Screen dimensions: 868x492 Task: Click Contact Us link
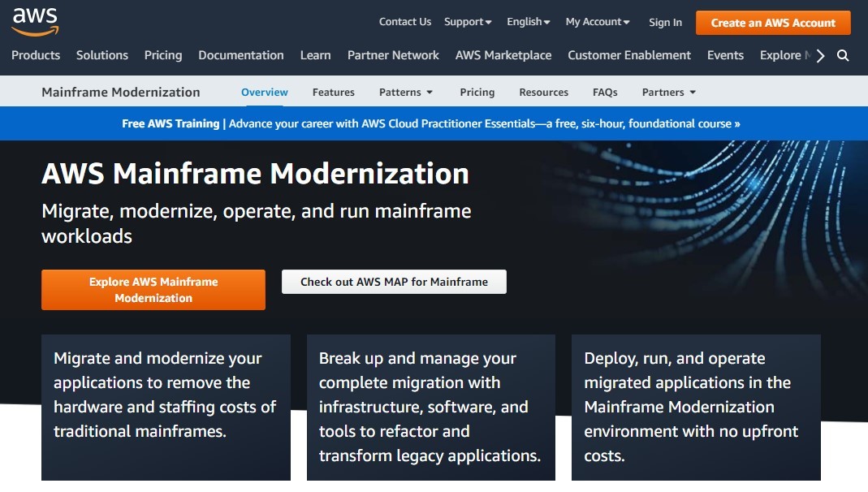tap(404, 22)
